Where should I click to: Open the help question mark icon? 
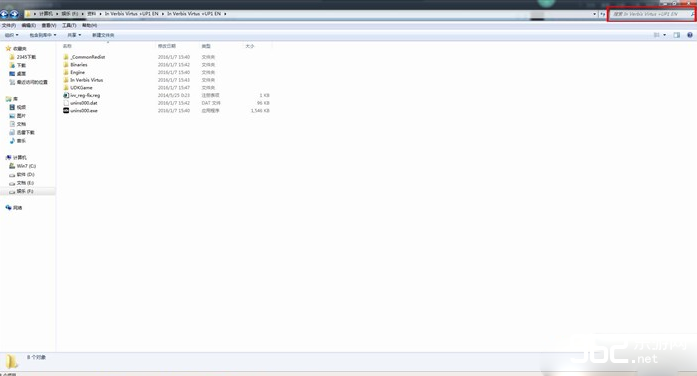coord(689,35)
